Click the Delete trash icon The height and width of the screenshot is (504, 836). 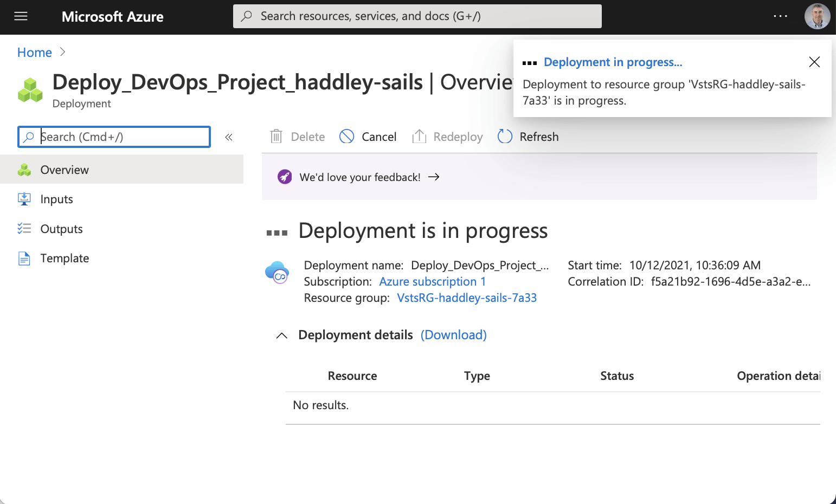[x=276, y=137]
